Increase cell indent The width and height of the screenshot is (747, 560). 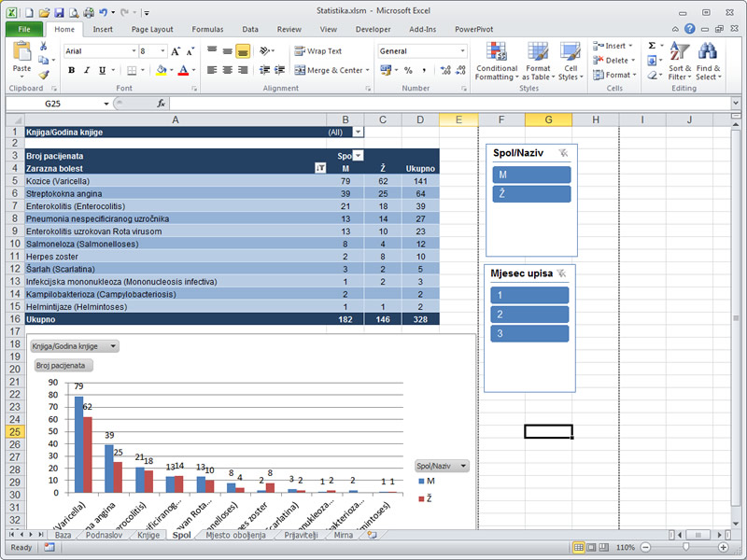[280, 71]
